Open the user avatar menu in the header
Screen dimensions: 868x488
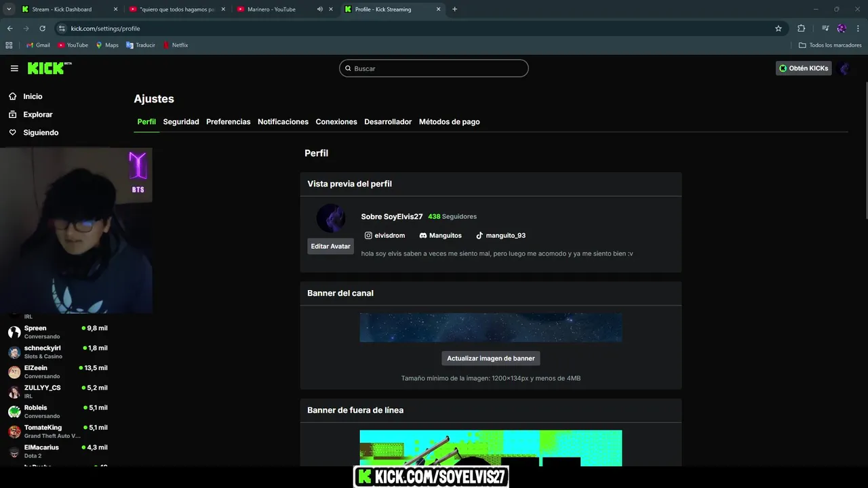(845, 68)
